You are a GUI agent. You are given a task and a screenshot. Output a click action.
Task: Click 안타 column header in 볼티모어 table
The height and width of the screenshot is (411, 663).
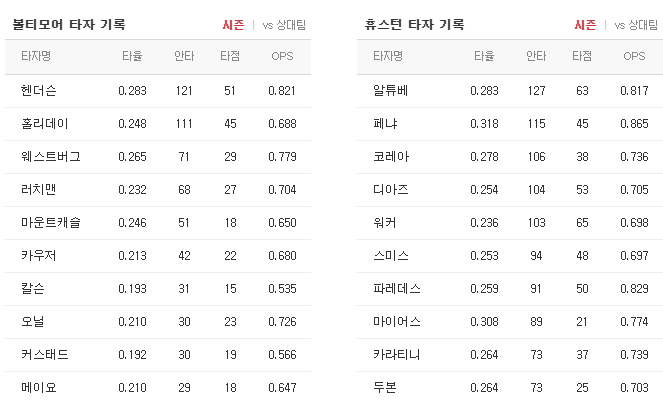click(x=184, y=56)
